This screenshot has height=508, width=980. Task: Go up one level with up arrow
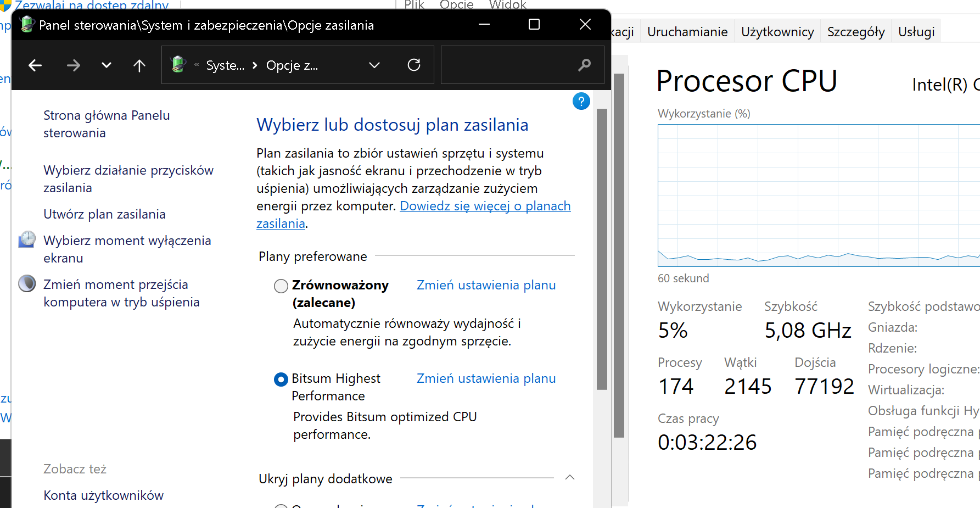[x=139, y=65]
